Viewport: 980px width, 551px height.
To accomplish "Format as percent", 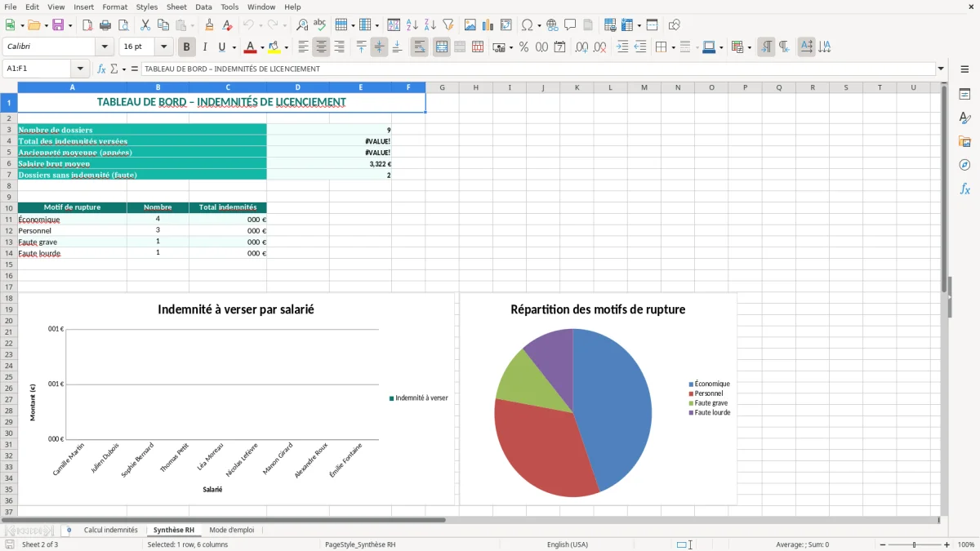I will click(523, 47).
